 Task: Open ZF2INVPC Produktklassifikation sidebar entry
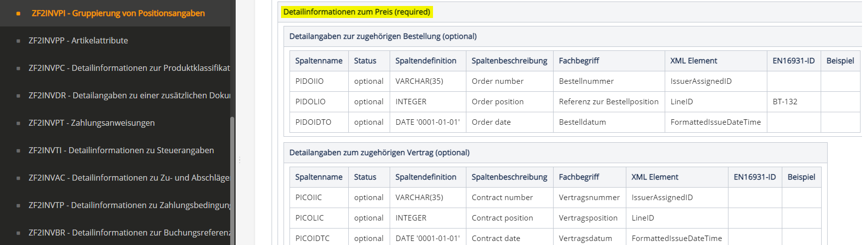coord(129,68)
